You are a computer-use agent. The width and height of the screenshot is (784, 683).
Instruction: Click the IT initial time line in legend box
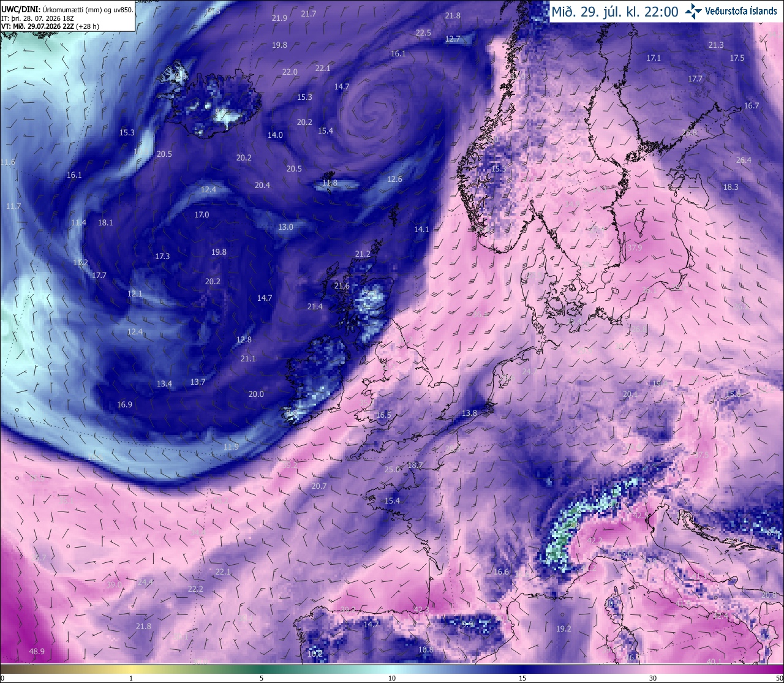38,18
